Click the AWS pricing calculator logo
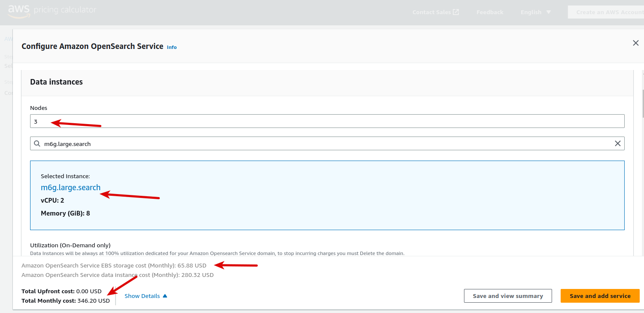The height and width of the screenshot is (313, 644). (52, 10)
